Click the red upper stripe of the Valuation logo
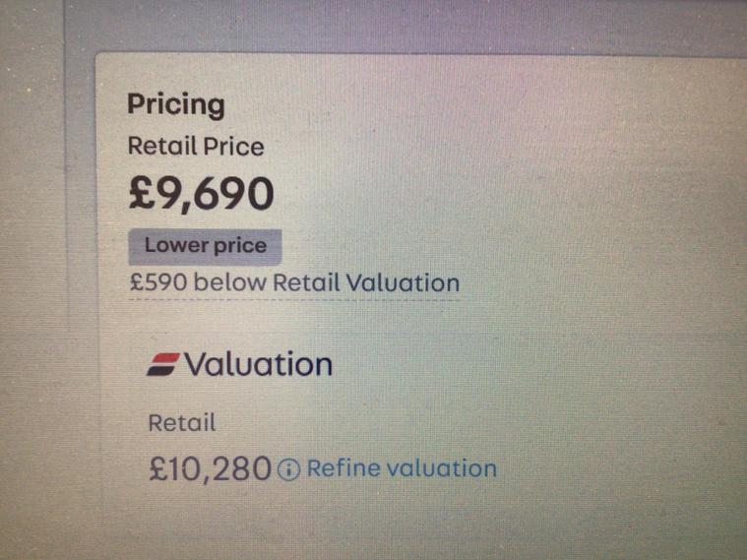Image resolution: width=747 pixels, height=560 pixels. [165, 358]
